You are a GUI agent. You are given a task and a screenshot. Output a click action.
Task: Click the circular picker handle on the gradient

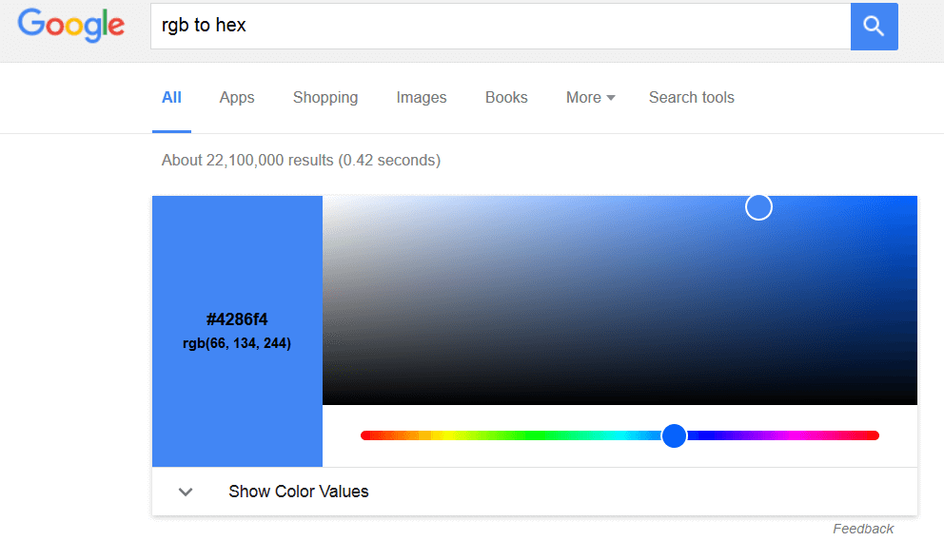[x=758, y=206]
